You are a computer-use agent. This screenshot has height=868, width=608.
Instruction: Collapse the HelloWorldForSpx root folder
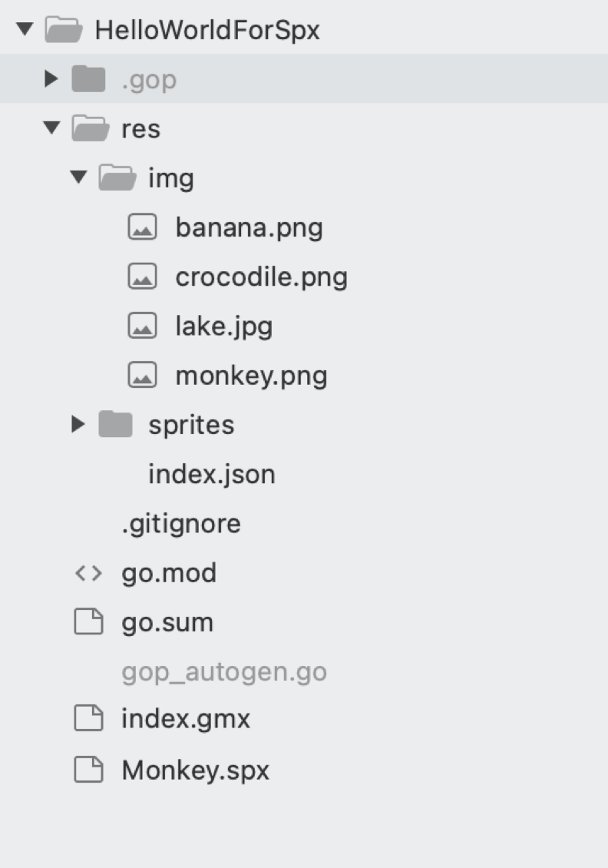coord(25,30)
